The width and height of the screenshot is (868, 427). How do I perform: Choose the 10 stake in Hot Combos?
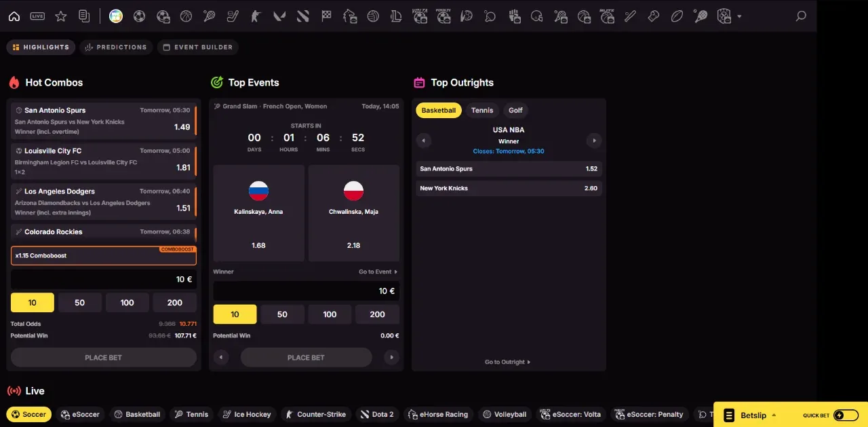[x=33, y=303]
